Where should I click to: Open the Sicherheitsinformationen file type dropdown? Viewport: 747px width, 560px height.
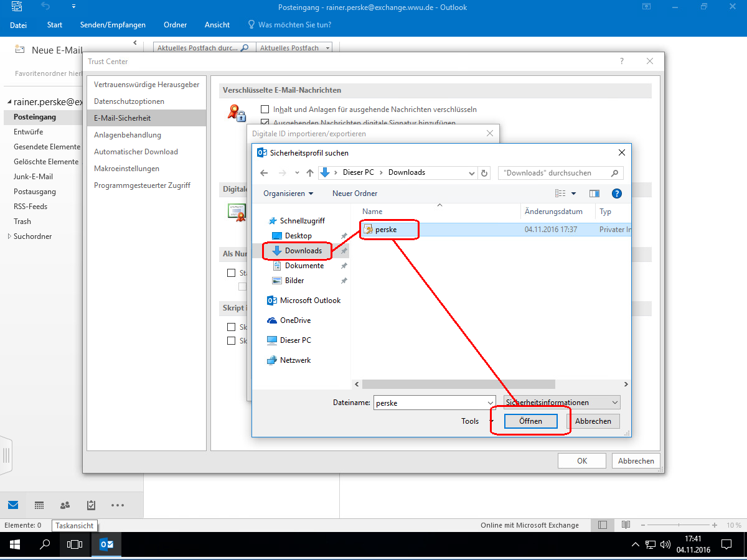561,403
